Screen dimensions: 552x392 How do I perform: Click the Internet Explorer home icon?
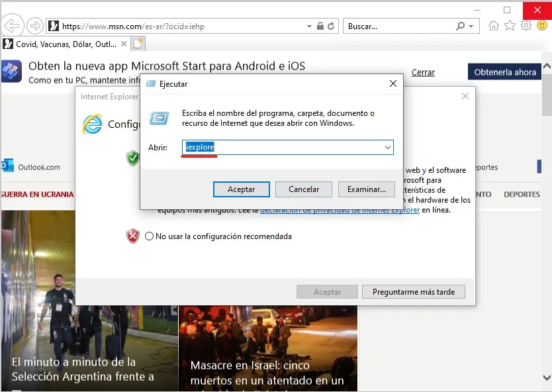coord(494,25)
